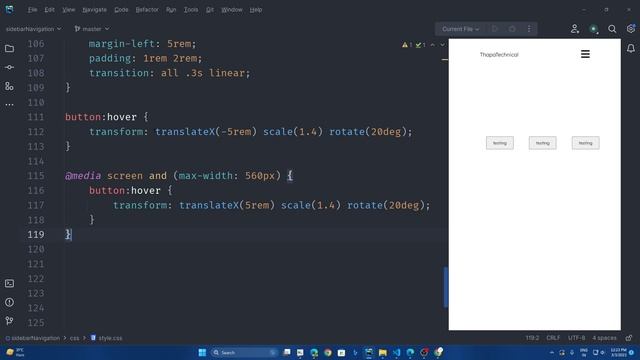Open the Git menu
Screen dimensions: 640x360
point(210,9)
